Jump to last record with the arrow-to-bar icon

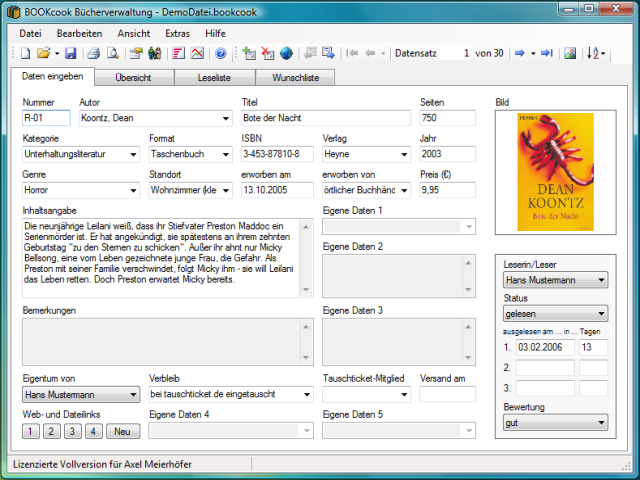click(546, 53)
